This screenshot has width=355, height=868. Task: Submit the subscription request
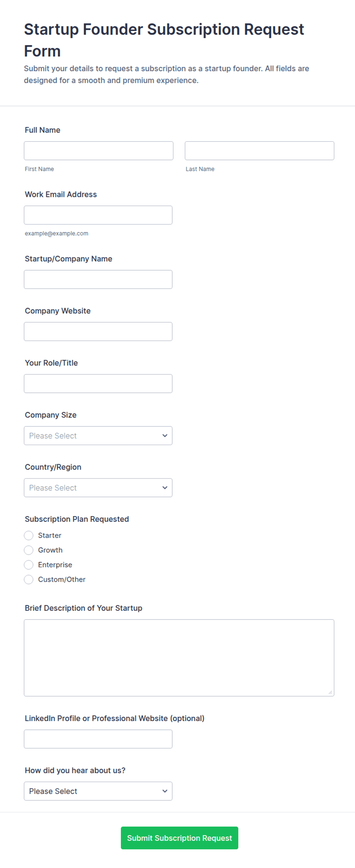pyautogui.click(x=179, y=838)
